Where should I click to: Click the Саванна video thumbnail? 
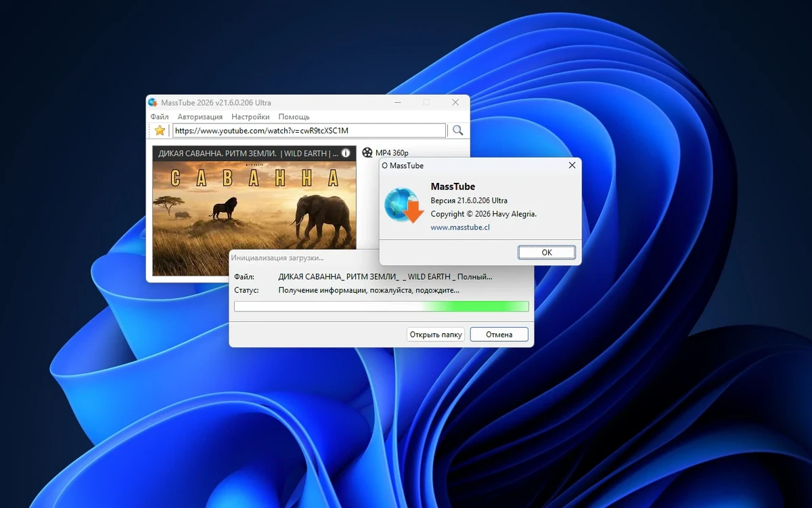[254, 210]
